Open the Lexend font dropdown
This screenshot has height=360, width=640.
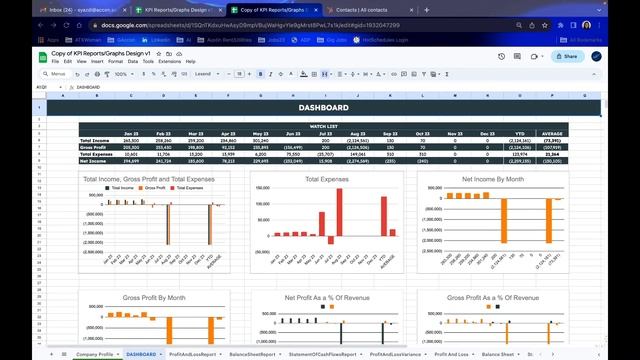(x=207, y=74)
